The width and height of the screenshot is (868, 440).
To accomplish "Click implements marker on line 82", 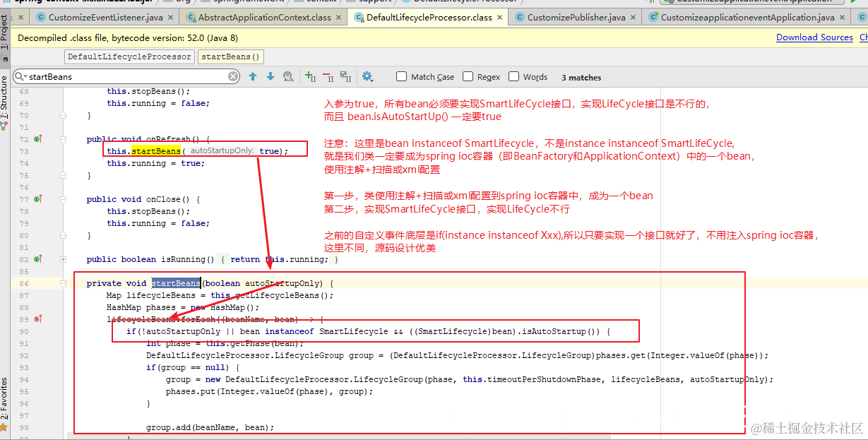I will click(38, 259).
